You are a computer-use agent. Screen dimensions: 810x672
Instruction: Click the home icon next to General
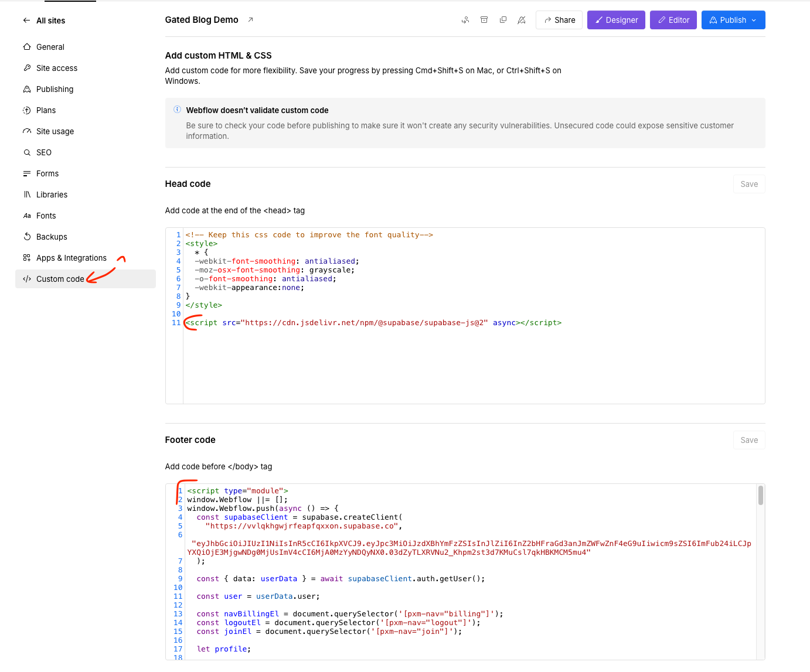pos(27,47)
